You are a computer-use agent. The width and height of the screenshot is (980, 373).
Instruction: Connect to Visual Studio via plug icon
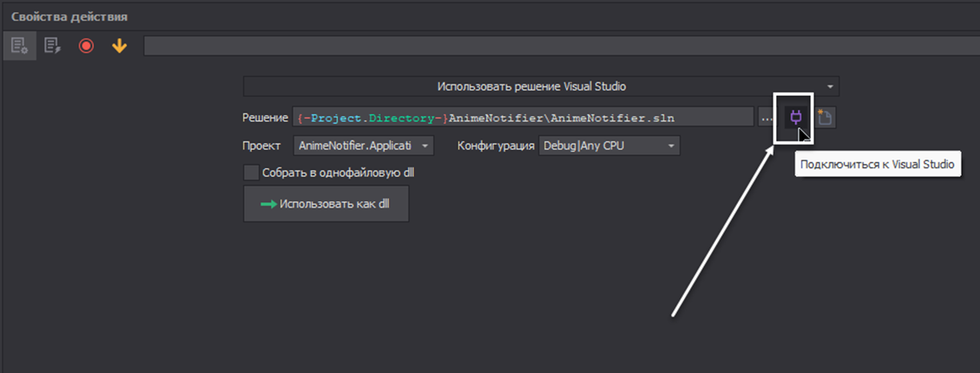click(x=795, y=117)
